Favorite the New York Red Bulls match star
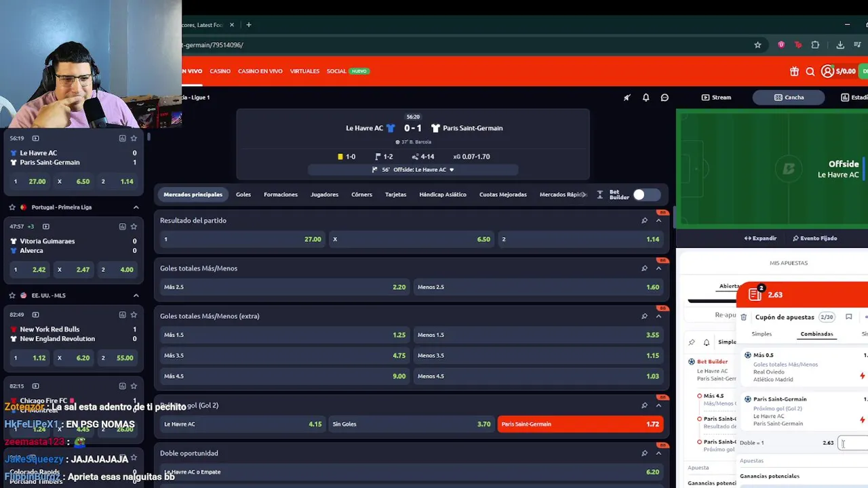This screenshot has height=488, width=868. (x=134, y=314)
